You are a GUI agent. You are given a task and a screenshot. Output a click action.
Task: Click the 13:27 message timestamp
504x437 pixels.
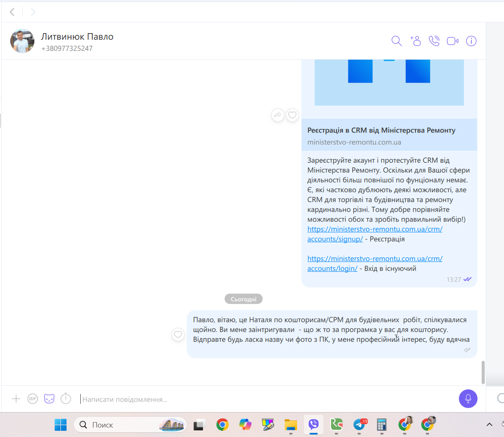(454, 280)
